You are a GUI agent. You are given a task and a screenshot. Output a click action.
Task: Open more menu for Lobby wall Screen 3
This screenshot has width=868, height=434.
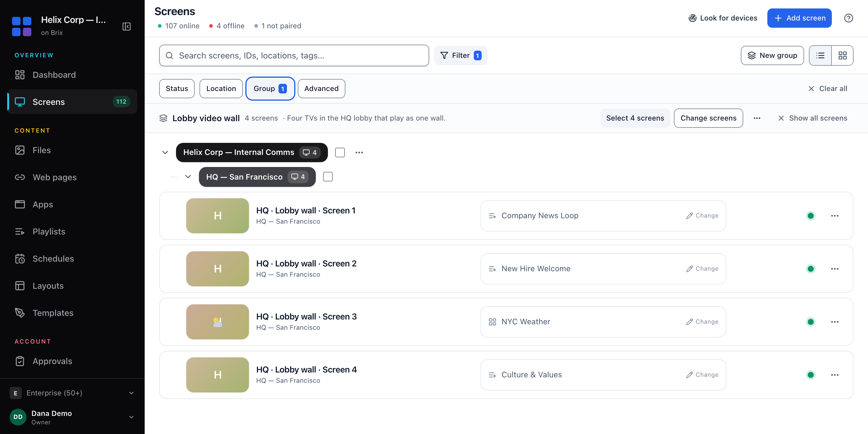click(x=835, y=322)
